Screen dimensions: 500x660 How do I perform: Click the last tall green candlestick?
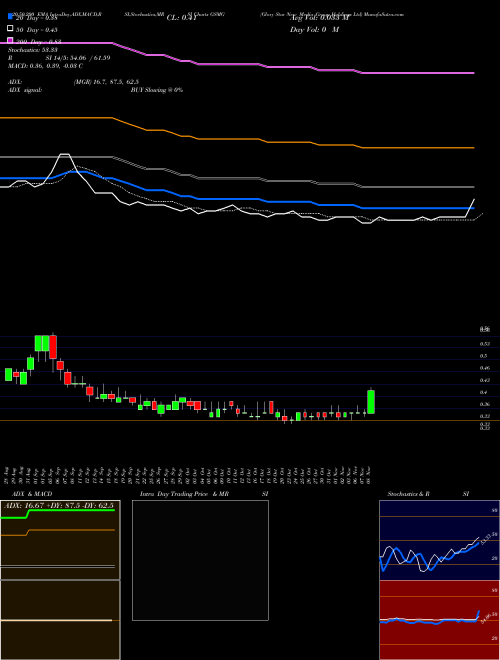coord(371,402)
